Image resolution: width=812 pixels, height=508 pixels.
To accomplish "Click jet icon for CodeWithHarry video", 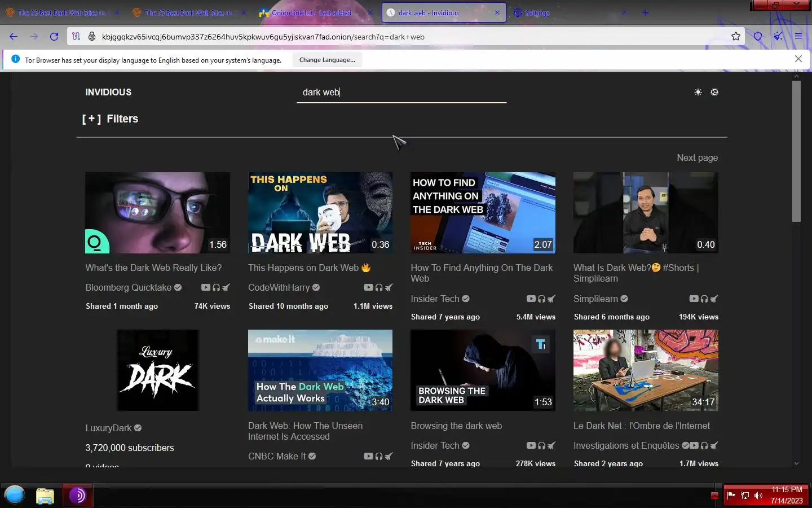I will pyautogui.click(x=389, y=287).
